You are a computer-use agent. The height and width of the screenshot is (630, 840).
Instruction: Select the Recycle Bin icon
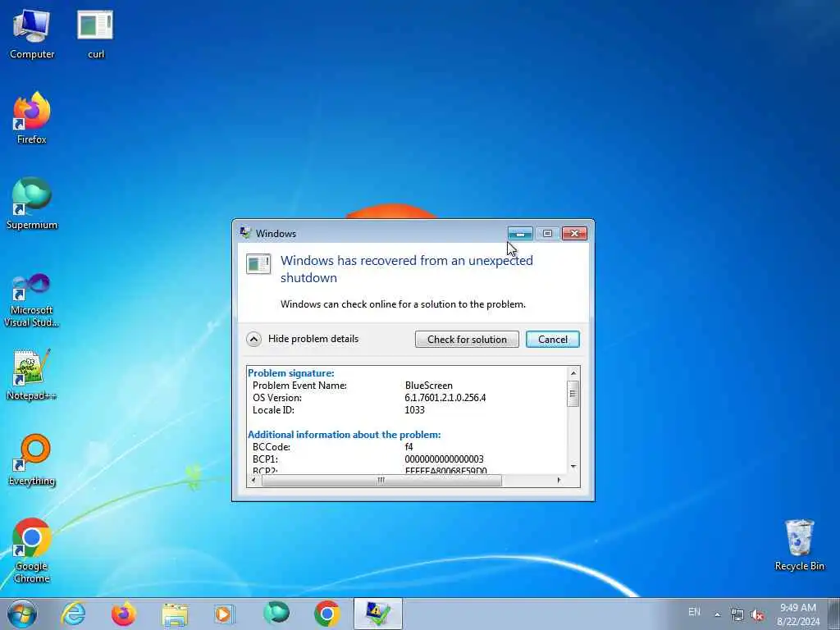pos(799,545)
